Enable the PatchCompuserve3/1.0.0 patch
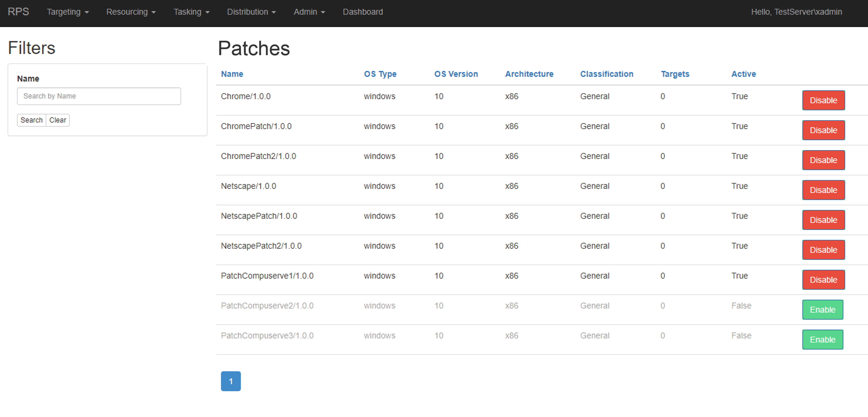This screenshot has height=417, width=868. coord(822,339)
